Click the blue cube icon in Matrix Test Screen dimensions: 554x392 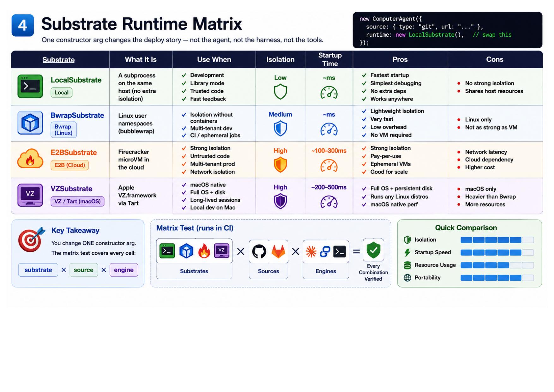(x=186, y=251)
